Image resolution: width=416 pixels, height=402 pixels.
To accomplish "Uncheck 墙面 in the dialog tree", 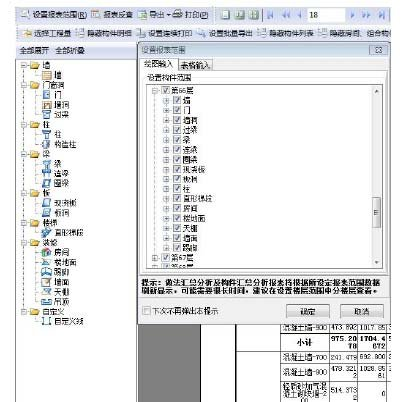I will point(177,238).
